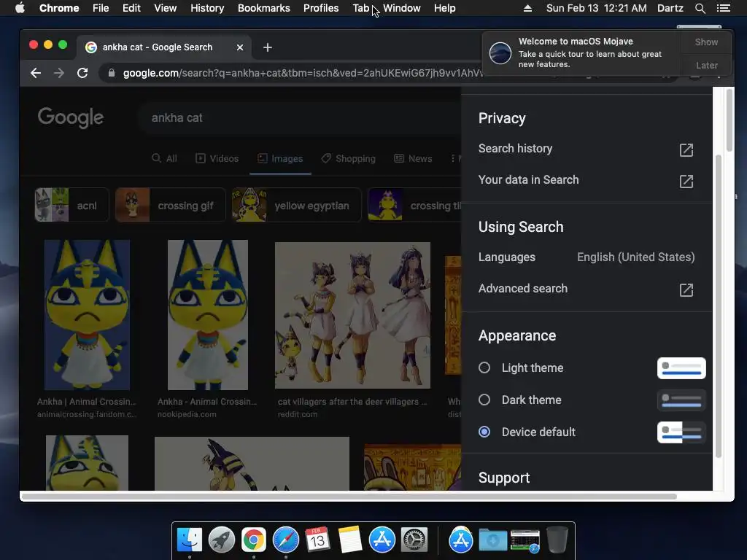Switch to the All search tab
The width and height of the screenshot is (747, 560).
tap(164, 158)
